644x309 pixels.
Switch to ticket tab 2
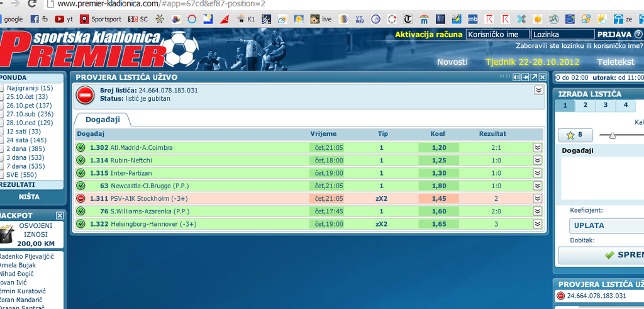585,106
